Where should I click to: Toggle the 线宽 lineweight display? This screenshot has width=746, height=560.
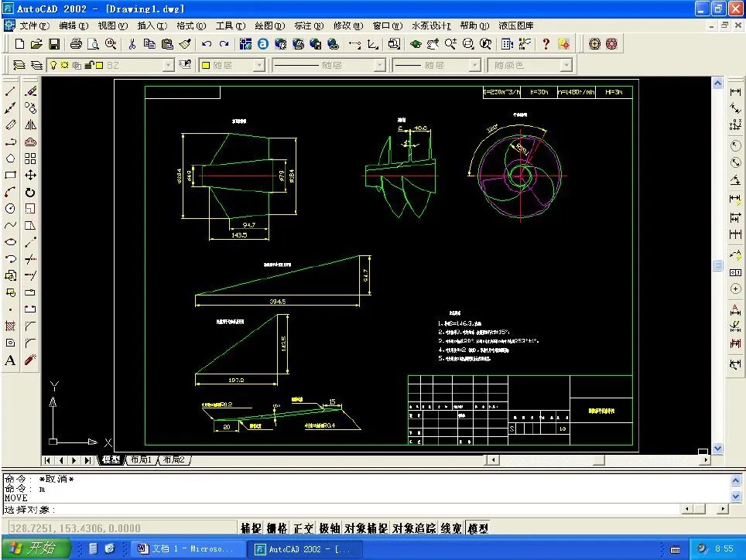(451, 528)
